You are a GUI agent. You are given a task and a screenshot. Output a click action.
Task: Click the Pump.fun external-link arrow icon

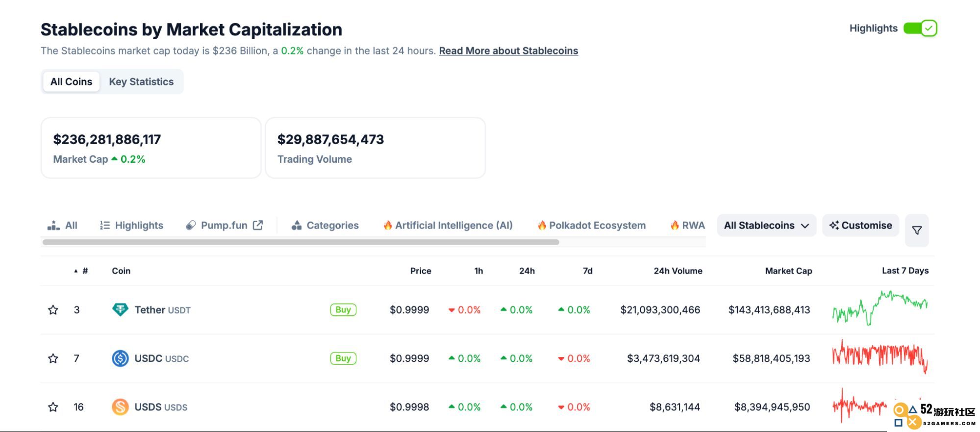point(258,225)
